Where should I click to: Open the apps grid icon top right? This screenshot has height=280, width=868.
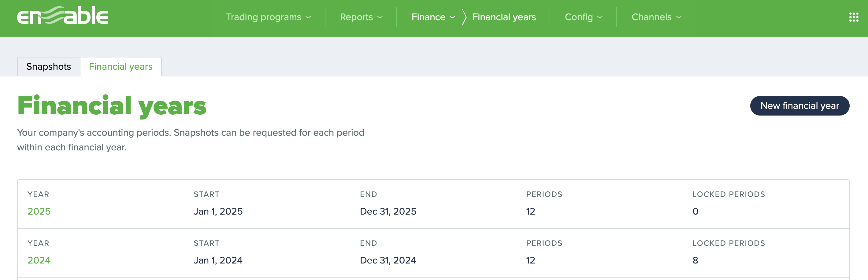point(854,17)
